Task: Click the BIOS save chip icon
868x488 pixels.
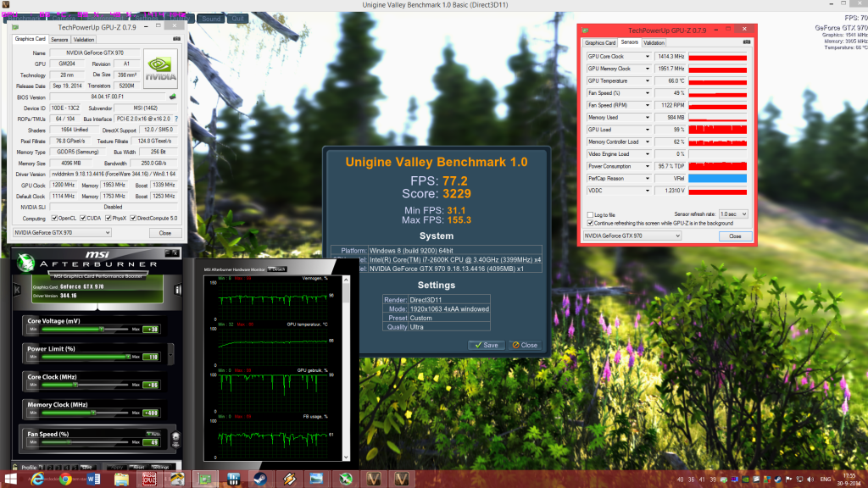Action: [x=174, y=97]
